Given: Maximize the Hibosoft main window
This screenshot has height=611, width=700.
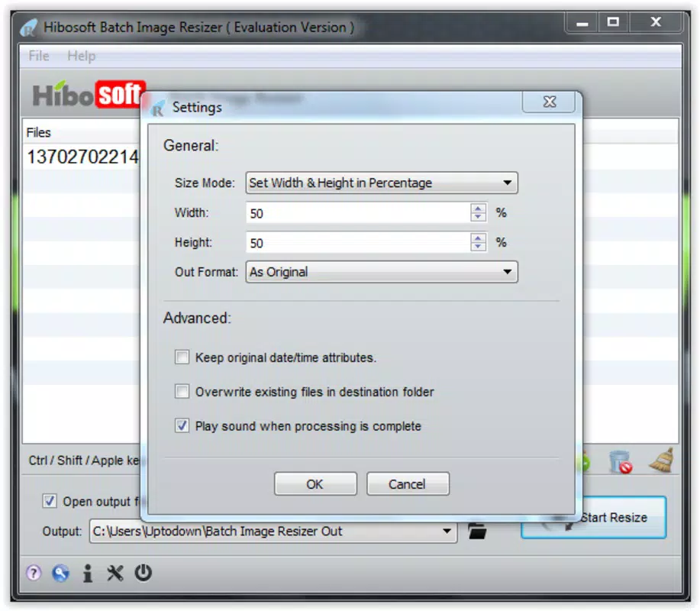Looking at the screenshot, I should (613, 22).
